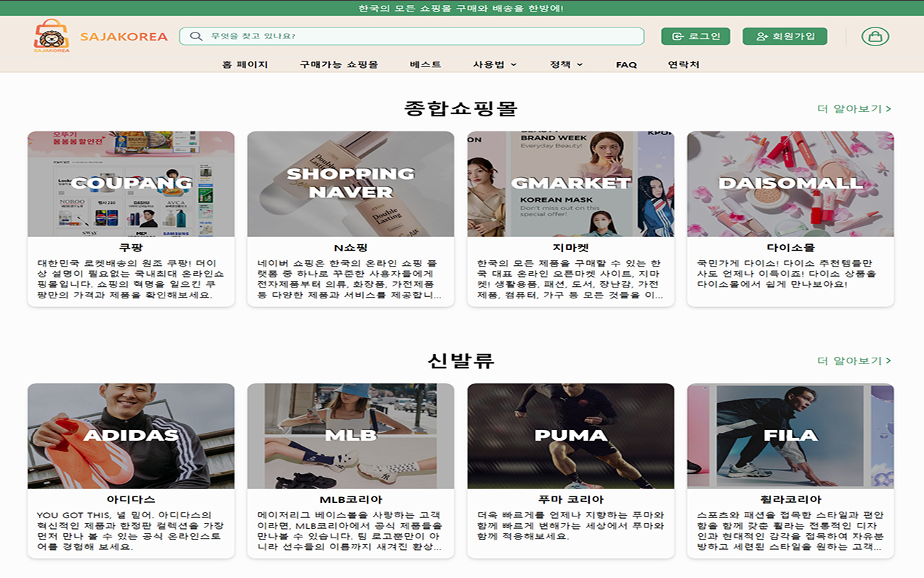Viewport: 924px width, 578px height.
Task: Open the 구매가능 쇼핑몰 menu item
Action: (x=339, y=64)
